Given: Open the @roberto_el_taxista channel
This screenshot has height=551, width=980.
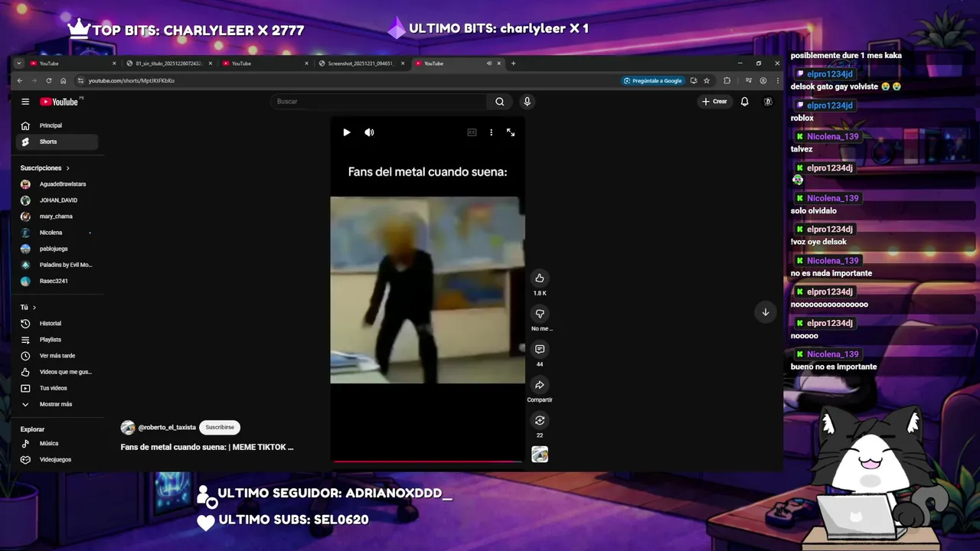Looking at the screenshot, I should [x=167, y=428].
